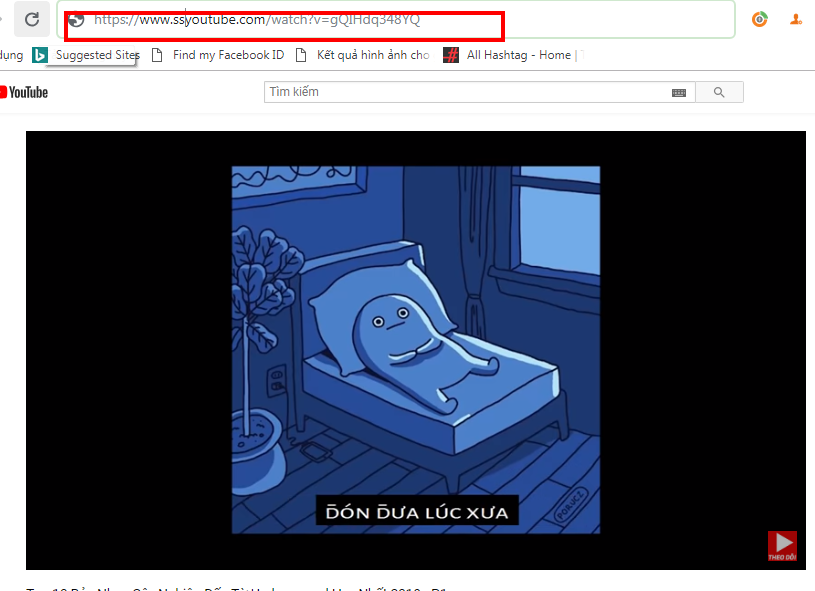Go to YouTube home via logo
The image size is (815, 591).
(x=24, y=93)
